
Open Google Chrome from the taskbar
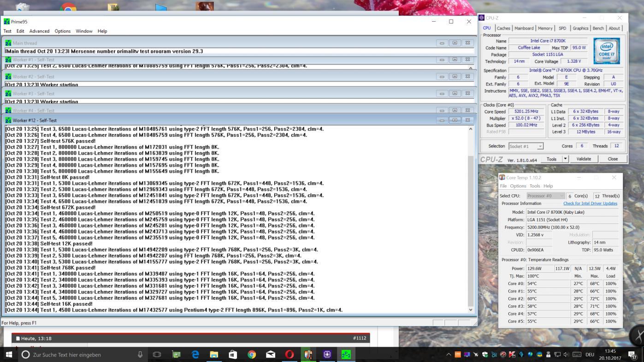pyautogui.click(x=252, y=354)
